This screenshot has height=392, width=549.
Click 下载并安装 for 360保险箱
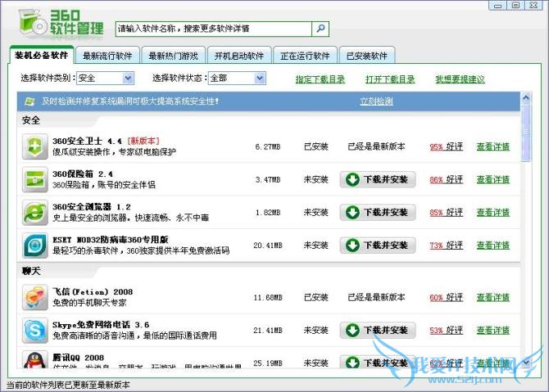[378, 179]
